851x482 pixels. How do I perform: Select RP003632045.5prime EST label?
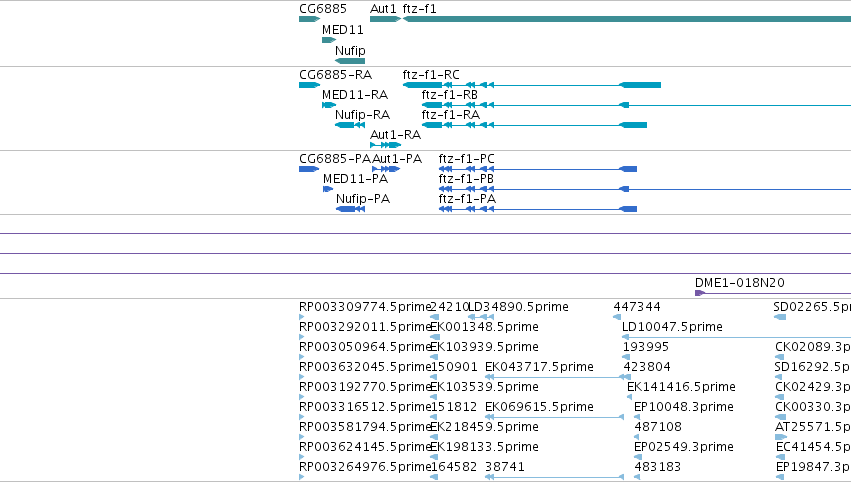(365, 367)
